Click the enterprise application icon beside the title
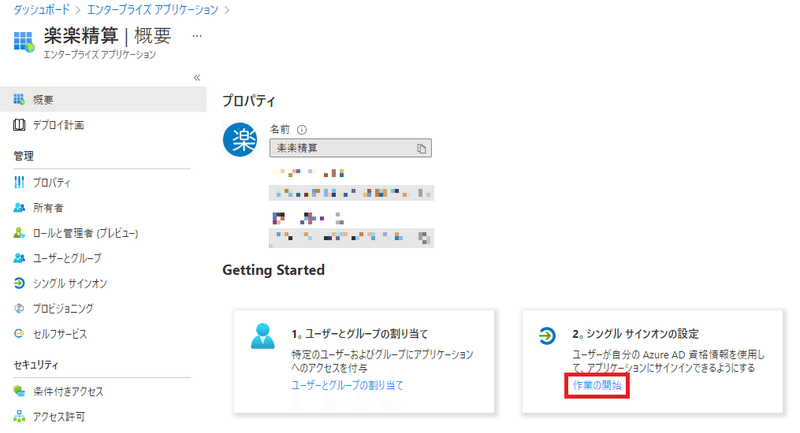This screenshot has width=800, height=433. pos(24,42)
